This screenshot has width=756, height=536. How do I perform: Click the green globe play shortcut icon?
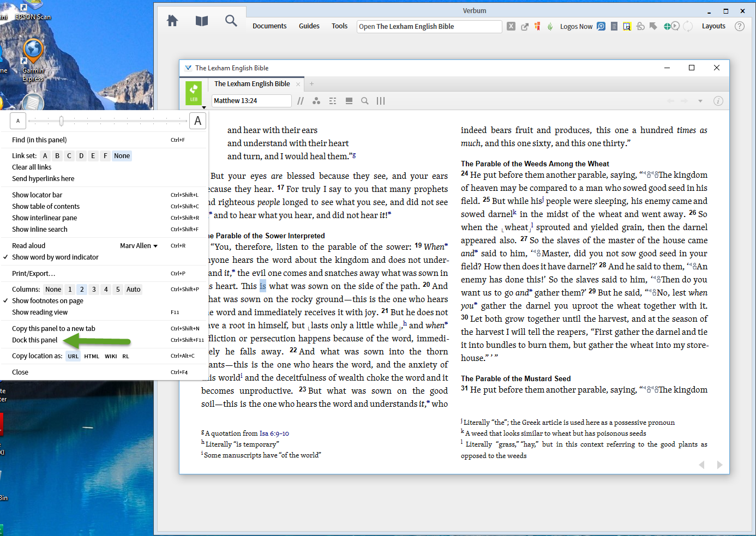[671, 26]
